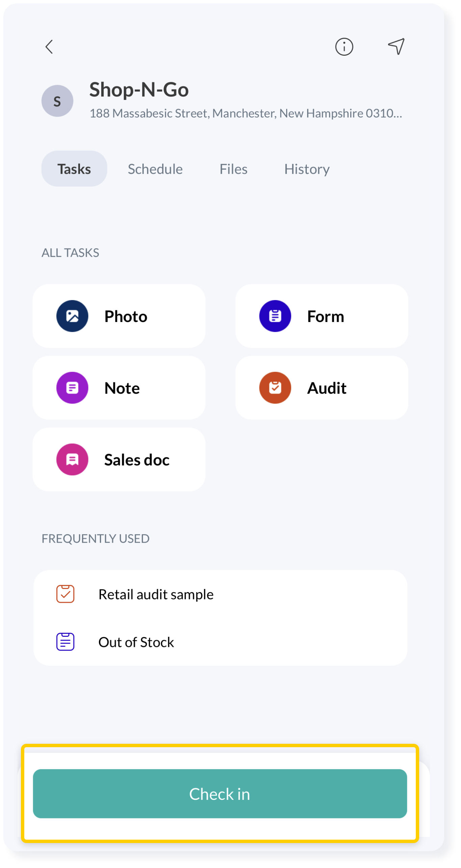Tap the Massabesic Street address text
This screenshot has height=868, width=461.
tap(246, 113)
